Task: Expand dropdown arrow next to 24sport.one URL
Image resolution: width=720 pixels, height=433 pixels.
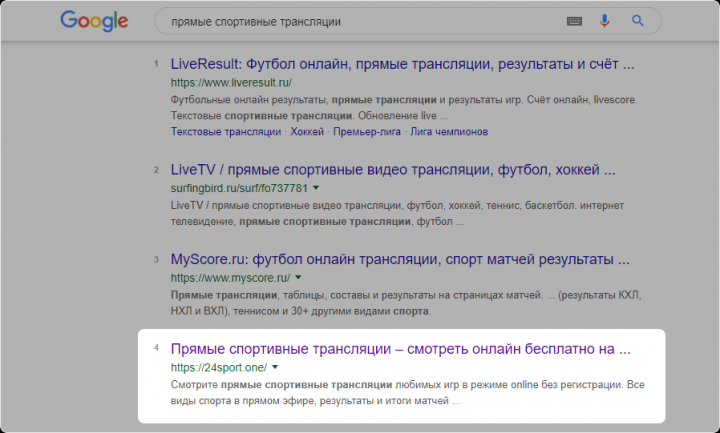Action: 275,367
